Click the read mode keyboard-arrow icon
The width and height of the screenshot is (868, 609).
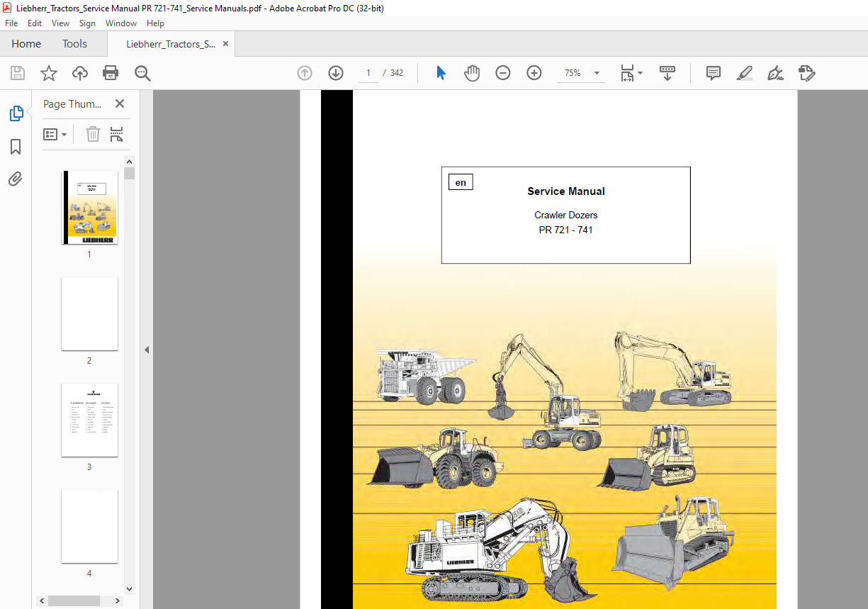pos(667,73)
